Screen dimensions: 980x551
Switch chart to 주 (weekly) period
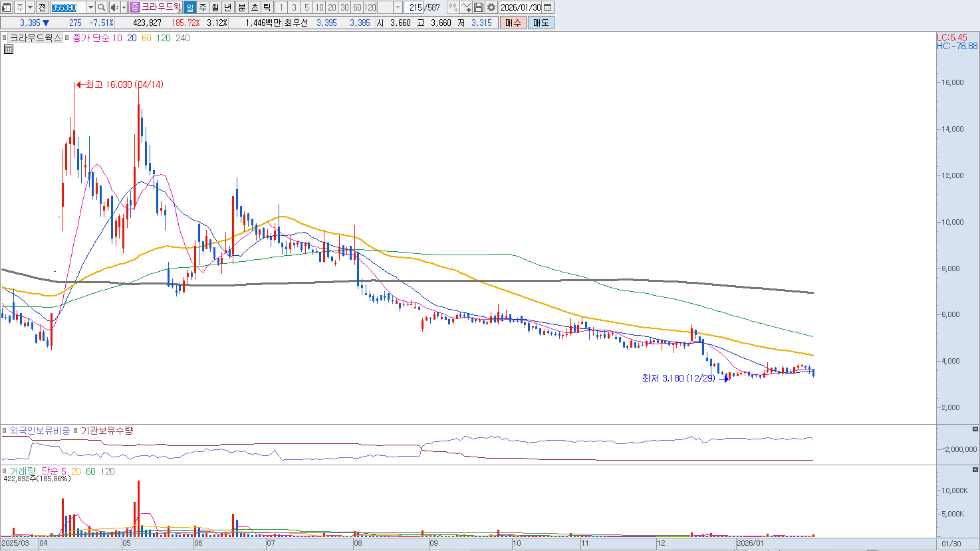203,7
